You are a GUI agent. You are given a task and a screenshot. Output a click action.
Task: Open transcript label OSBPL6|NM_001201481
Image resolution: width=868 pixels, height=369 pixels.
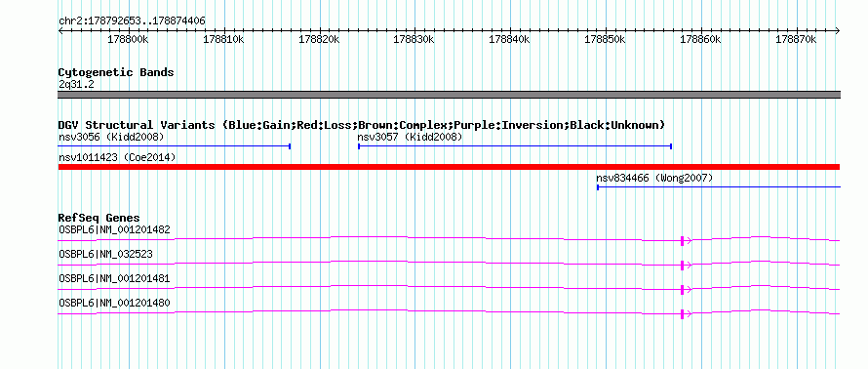(114, 278)
